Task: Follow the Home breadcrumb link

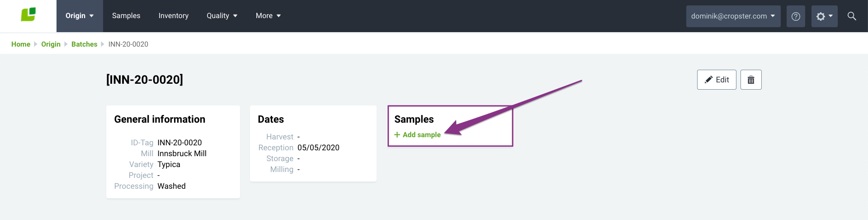Action: point(21,44)
